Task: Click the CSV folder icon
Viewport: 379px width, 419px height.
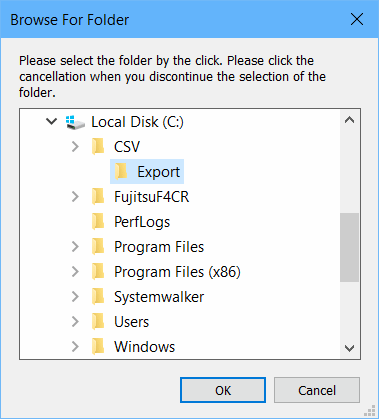Action: click(x=98, y=147)
